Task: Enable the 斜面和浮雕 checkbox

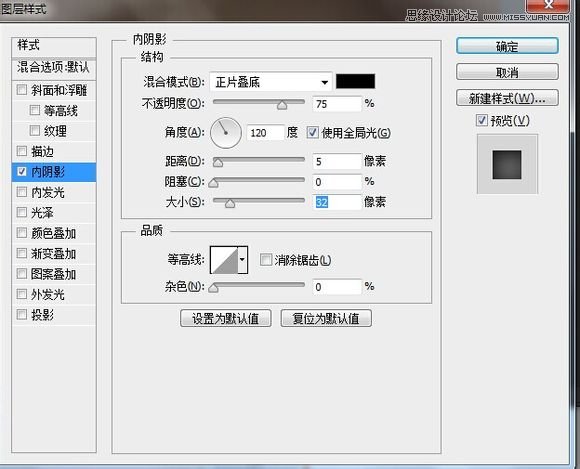Action: 22,90
